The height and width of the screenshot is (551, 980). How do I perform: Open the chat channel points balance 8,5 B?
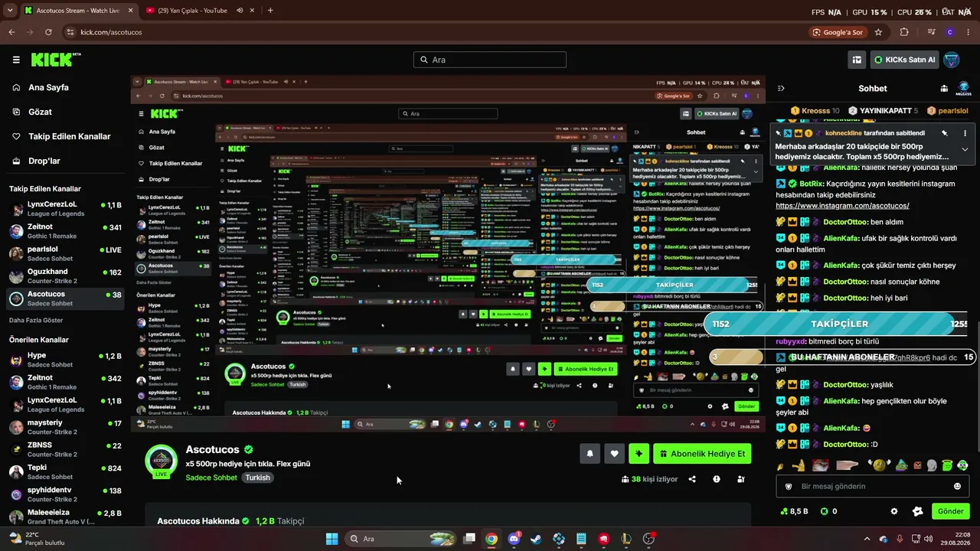pos(794,511)
